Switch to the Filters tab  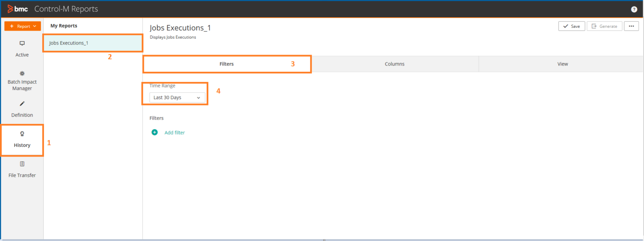pyautogui.click(x=226, y=64)
